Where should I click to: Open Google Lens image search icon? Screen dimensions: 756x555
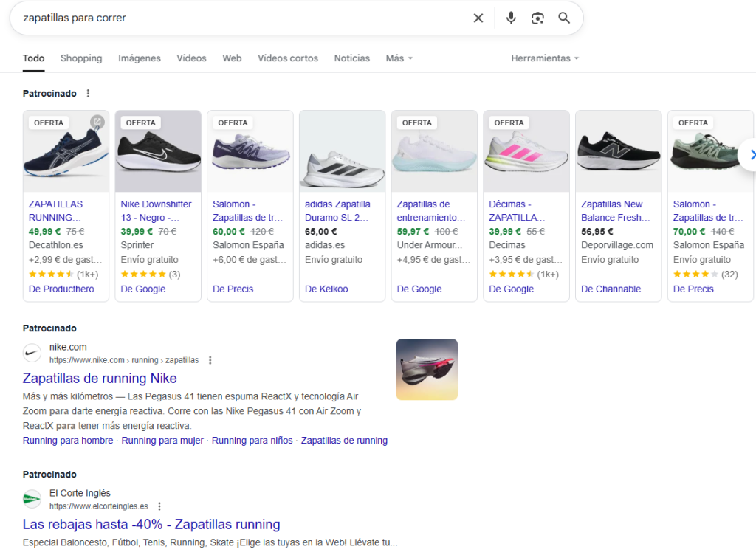point(537,18)
